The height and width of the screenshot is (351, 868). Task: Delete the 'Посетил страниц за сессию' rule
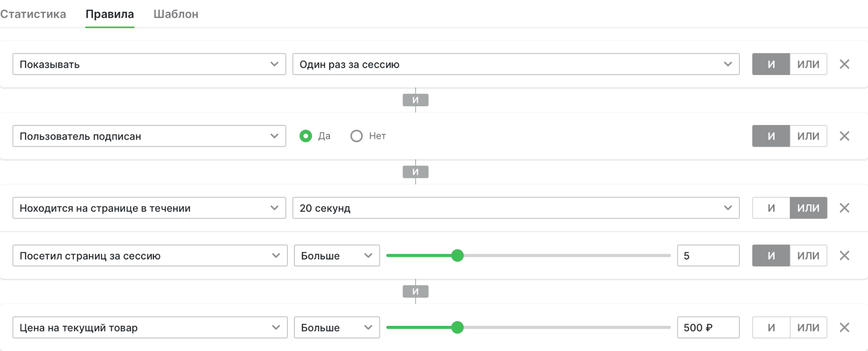tap(844, 256)
